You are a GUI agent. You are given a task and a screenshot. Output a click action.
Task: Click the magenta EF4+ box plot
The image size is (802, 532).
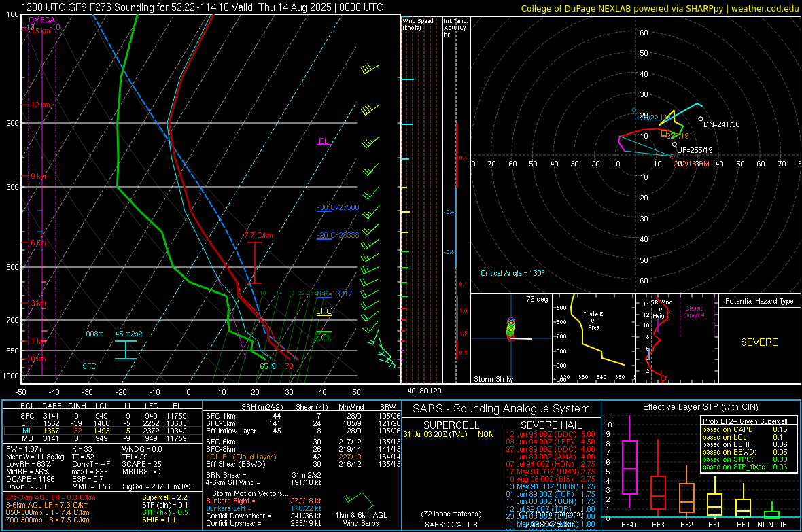(x=629, y=461)
